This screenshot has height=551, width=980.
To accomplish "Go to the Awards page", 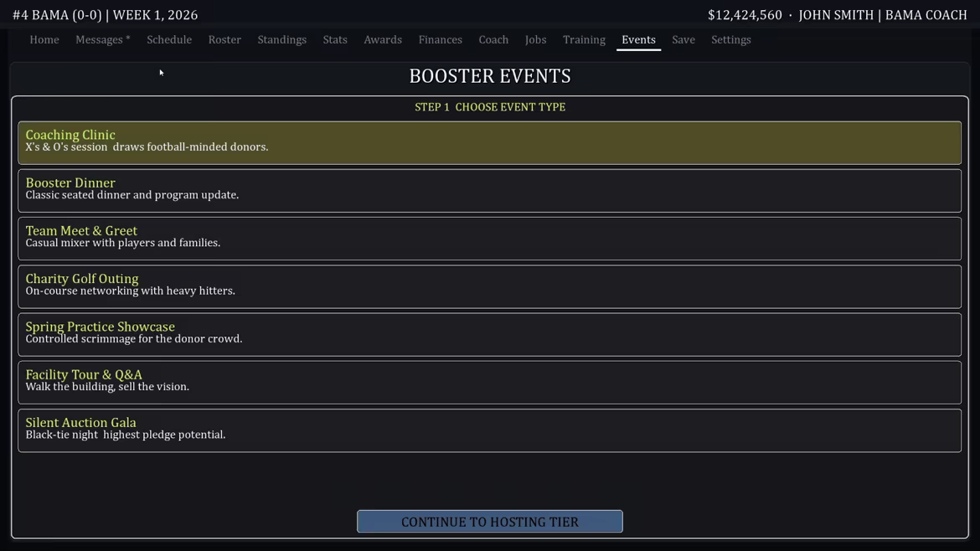I will point(383,39).
